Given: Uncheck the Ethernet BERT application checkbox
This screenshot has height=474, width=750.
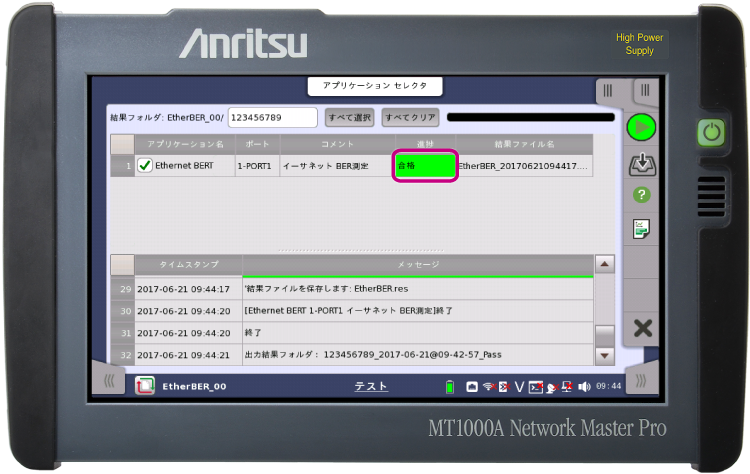Looking at the screenshot, I should (144, 165).
